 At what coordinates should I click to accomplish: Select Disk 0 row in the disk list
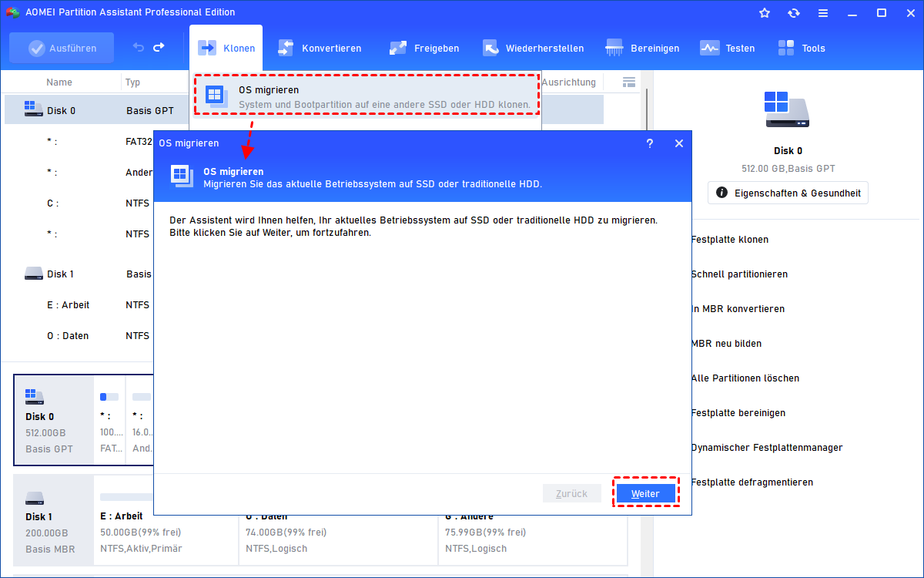click(x=96, y=110)
